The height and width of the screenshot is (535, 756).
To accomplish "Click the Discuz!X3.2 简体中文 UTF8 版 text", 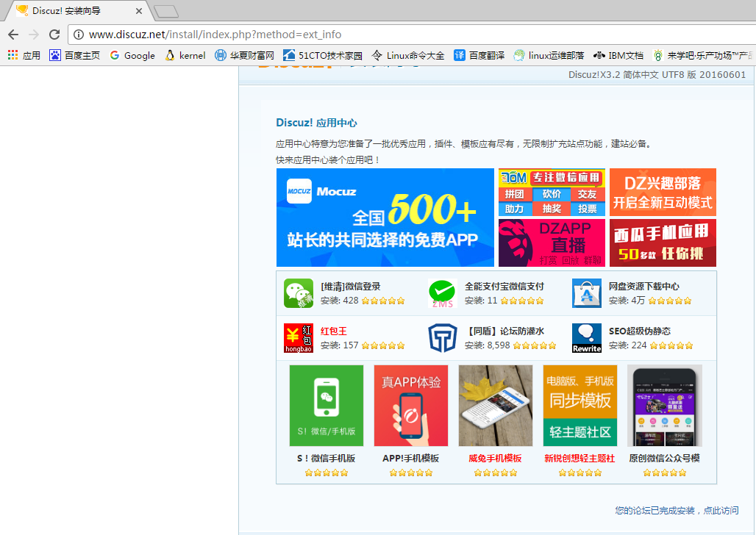I will (657, 75).
